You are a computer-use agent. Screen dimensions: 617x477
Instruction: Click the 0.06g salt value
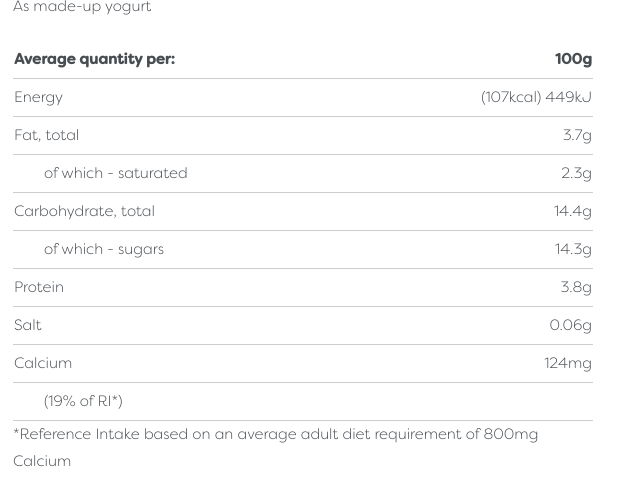tap(570, 325)
